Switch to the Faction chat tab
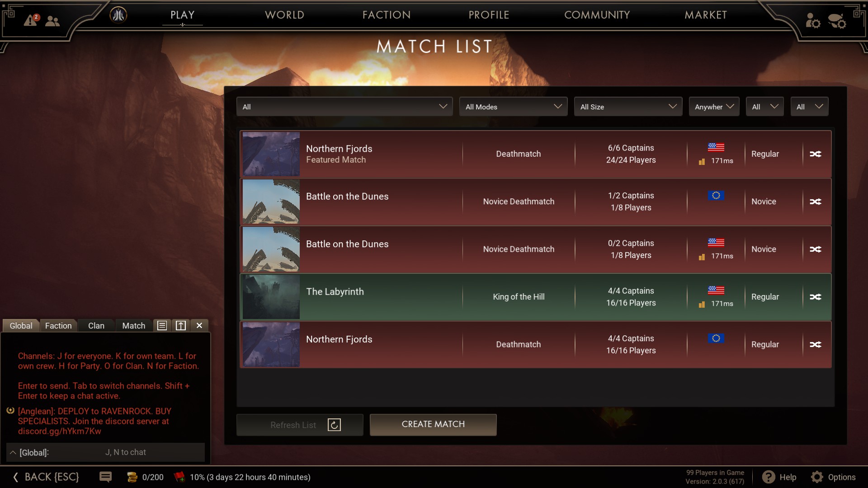The image size is (868, 488). tap(58, 325)
